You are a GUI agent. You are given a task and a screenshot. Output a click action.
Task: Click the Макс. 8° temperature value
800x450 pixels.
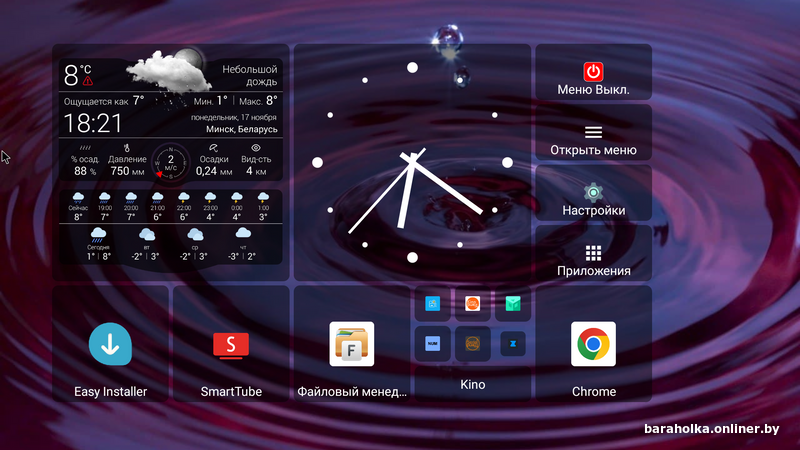pos(258,101)
